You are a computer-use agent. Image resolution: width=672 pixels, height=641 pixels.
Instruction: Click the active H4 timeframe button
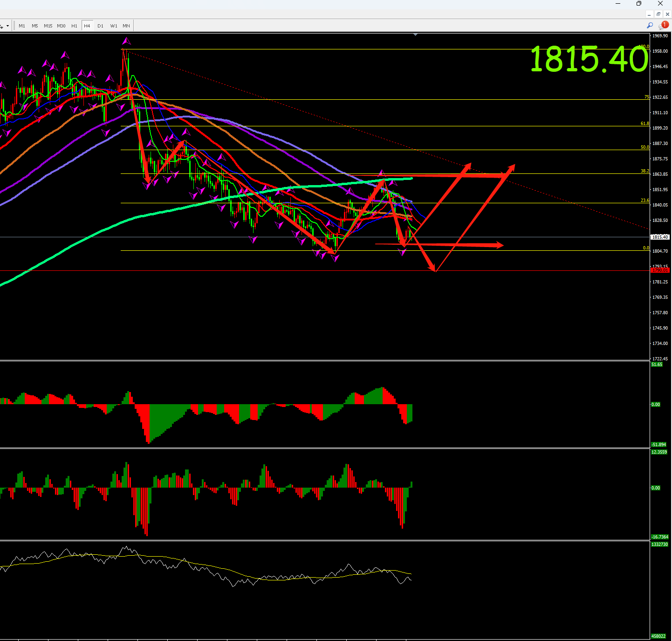pyautogui.click(x=87, y=26)
